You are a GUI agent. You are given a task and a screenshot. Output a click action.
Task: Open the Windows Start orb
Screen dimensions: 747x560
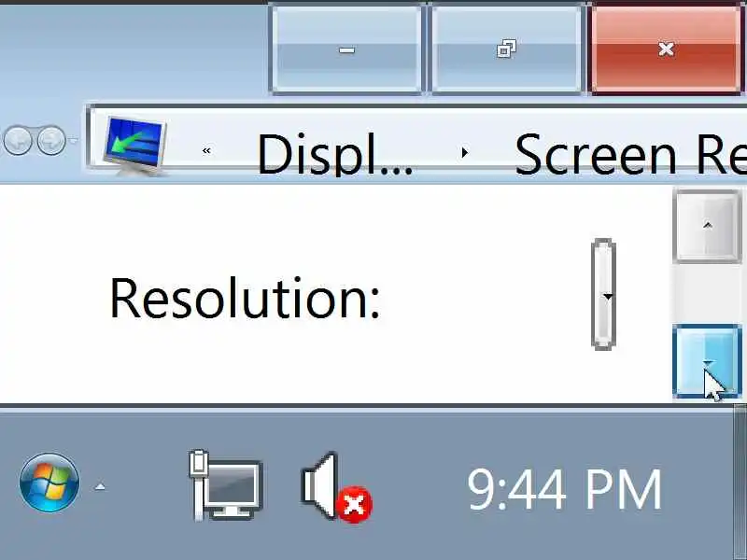(49, 483)
